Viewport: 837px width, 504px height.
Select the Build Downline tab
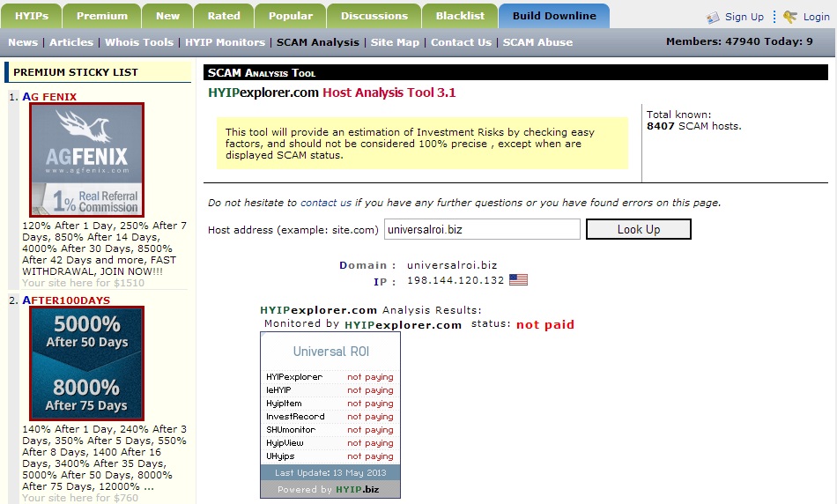click(x=553, y=16)
